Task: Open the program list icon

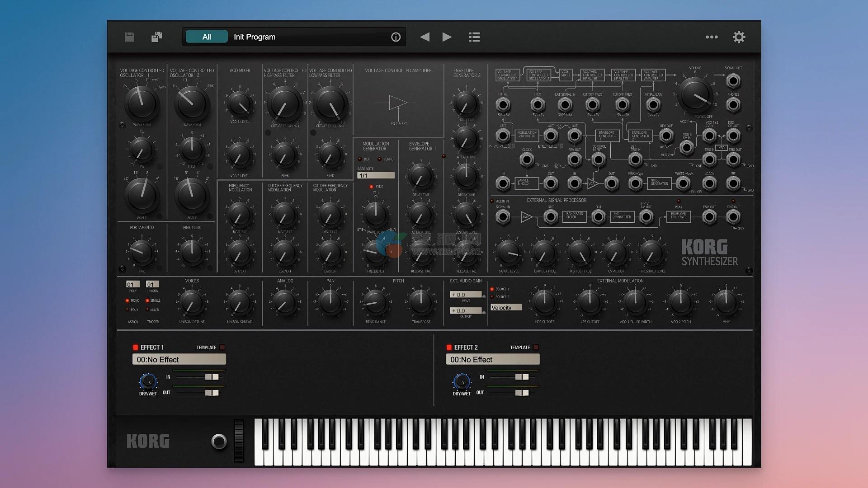Action: (474, 37)
